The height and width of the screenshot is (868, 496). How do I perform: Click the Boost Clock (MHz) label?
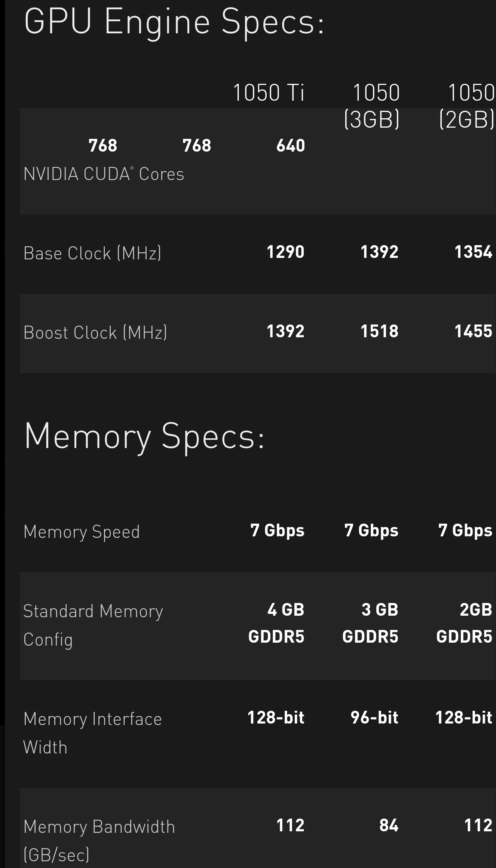coord(95,332)
